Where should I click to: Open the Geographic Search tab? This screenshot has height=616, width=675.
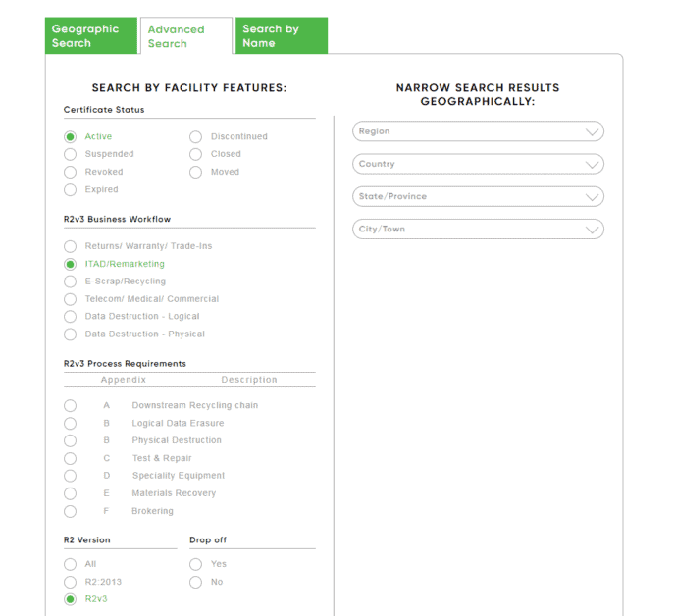tap(91, 36)
